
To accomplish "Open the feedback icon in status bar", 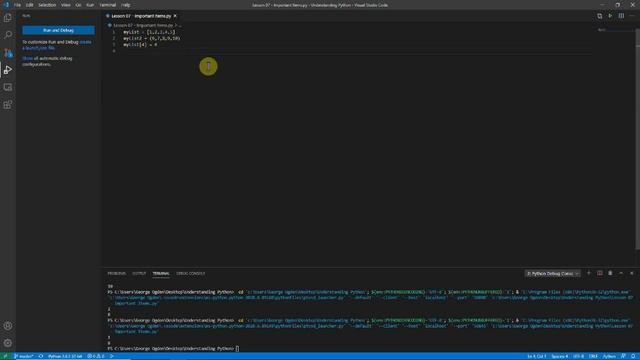I will coord(623,356).
